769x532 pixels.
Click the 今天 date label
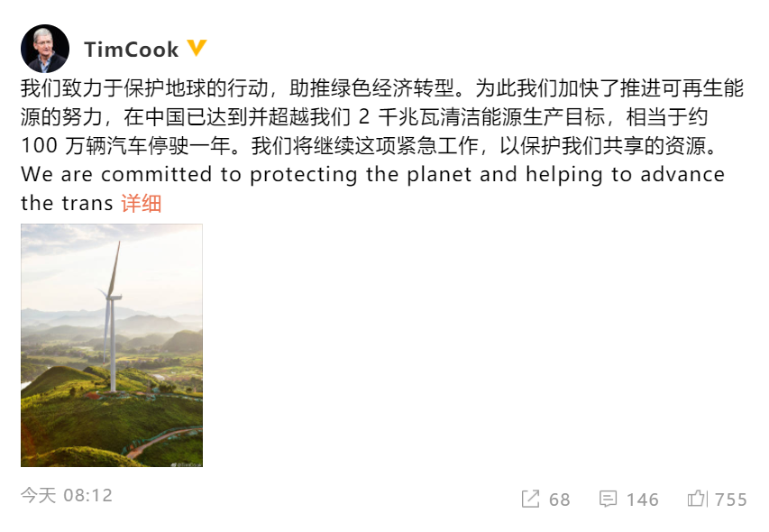point(38,495)
